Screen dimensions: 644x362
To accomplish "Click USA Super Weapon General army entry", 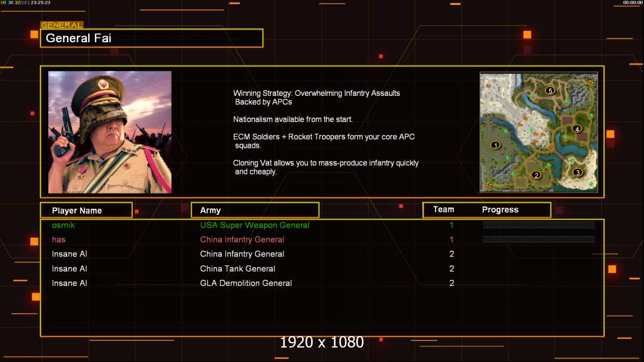I will [x=255, y=225].
